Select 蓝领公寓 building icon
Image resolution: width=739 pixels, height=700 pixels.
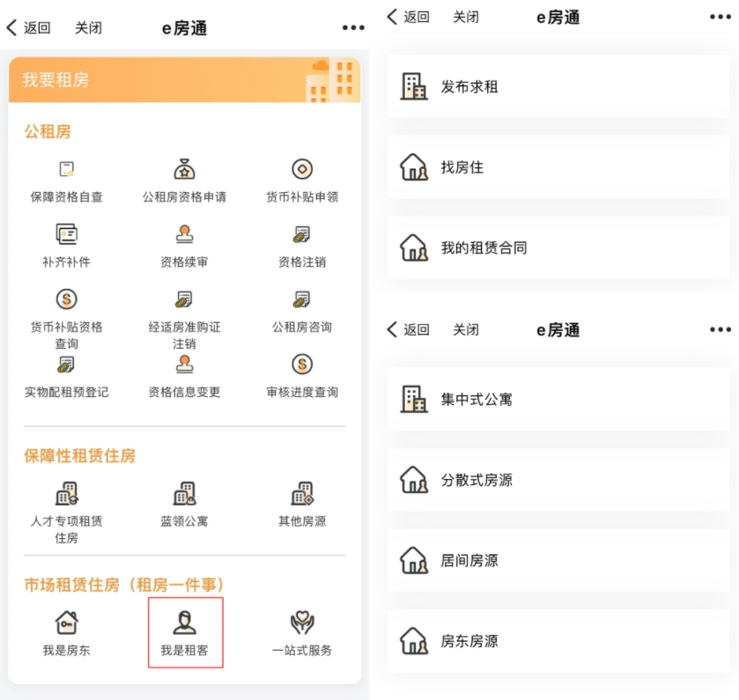[x=184, y=493]
